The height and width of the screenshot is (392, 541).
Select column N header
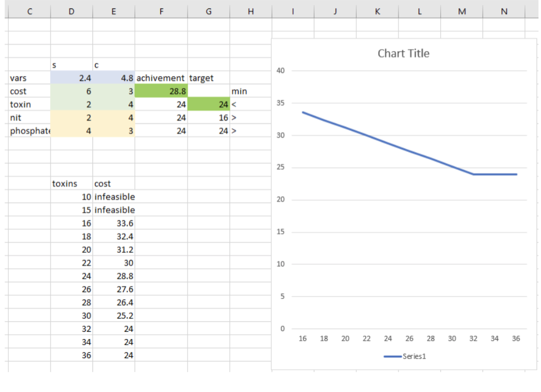click(504, 11)
